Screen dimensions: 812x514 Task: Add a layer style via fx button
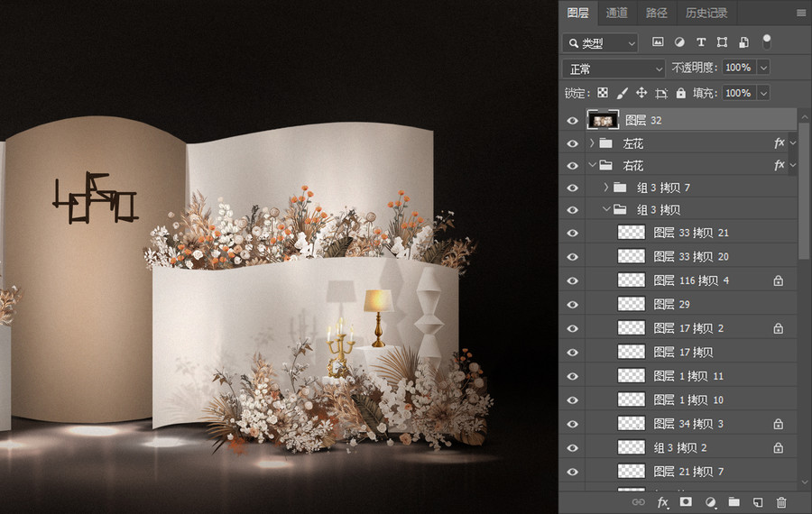(662, 501)
